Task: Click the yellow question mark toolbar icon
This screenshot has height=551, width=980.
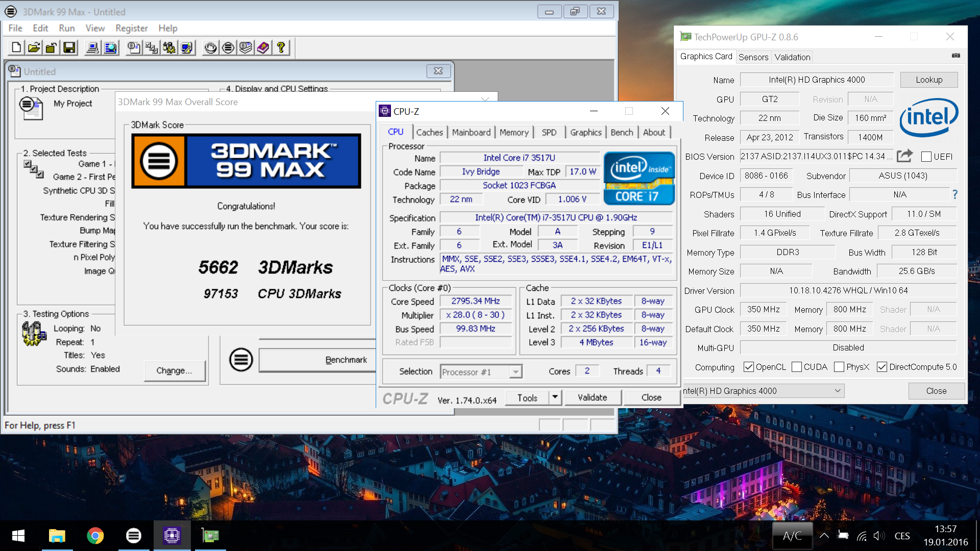Action: [x=281, y=48]
